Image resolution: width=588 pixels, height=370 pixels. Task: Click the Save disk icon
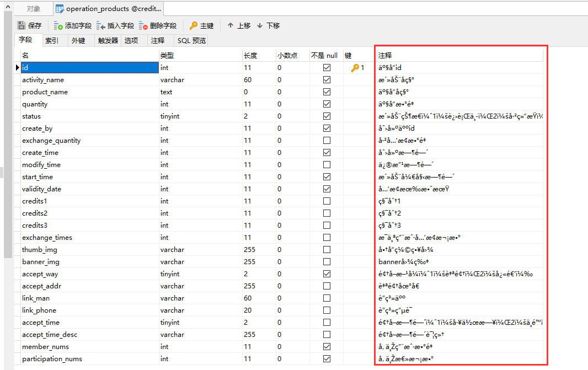(x=22, y=25)
